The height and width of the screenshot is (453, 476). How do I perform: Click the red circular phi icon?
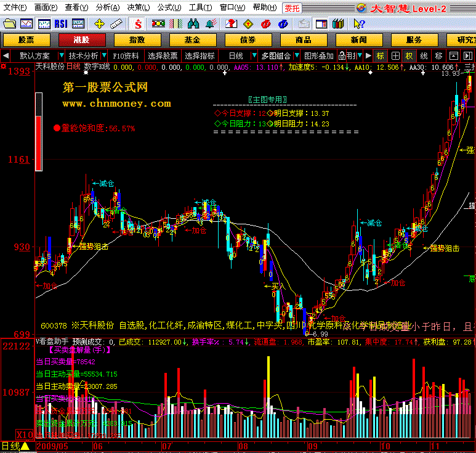point(265,23)
